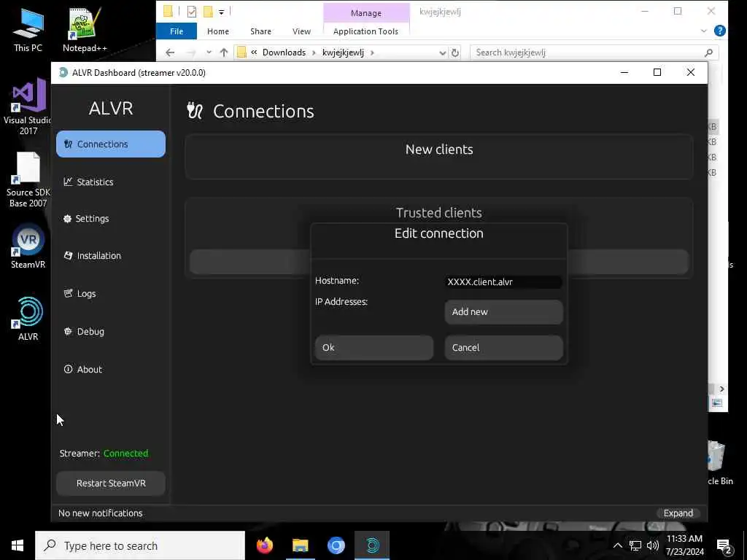
Task: Click Refresh button in File Explorer
Action: point(455,52)
